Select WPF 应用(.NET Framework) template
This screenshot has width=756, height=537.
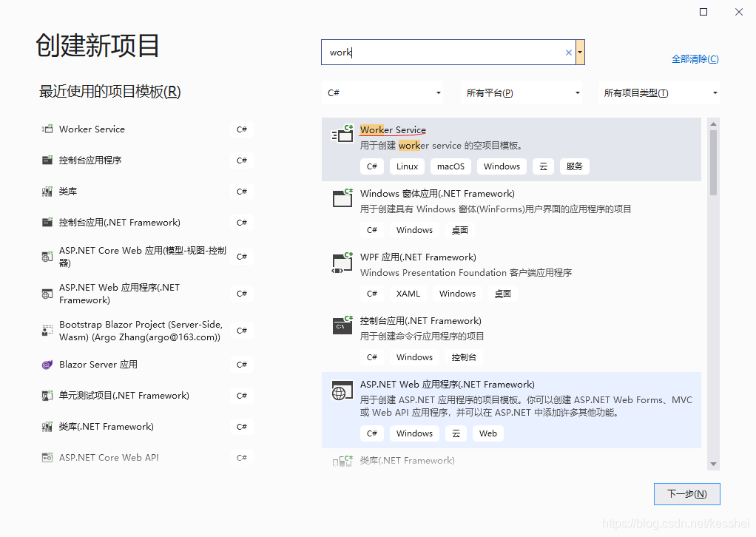[511, 277]
